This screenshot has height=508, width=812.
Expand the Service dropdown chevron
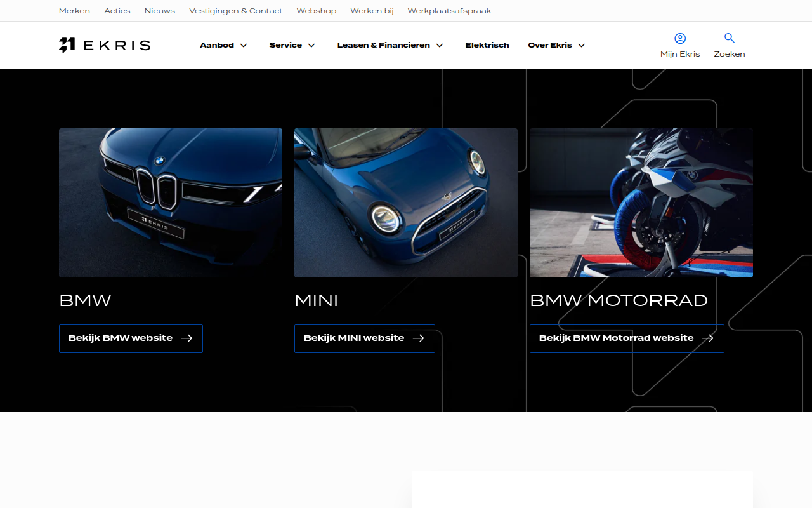[311, 46]
